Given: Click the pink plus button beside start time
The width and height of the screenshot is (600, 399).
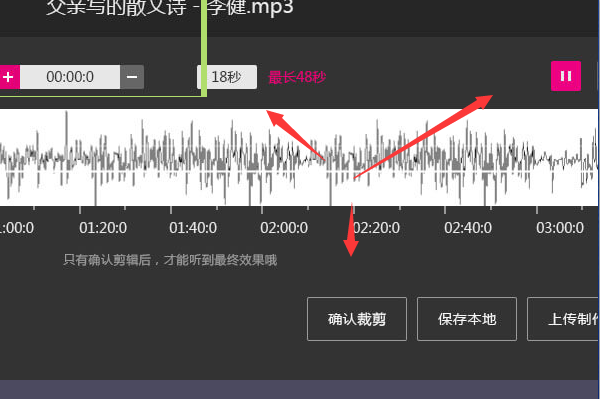Looking at the screenshot, I should click(9, 77).
